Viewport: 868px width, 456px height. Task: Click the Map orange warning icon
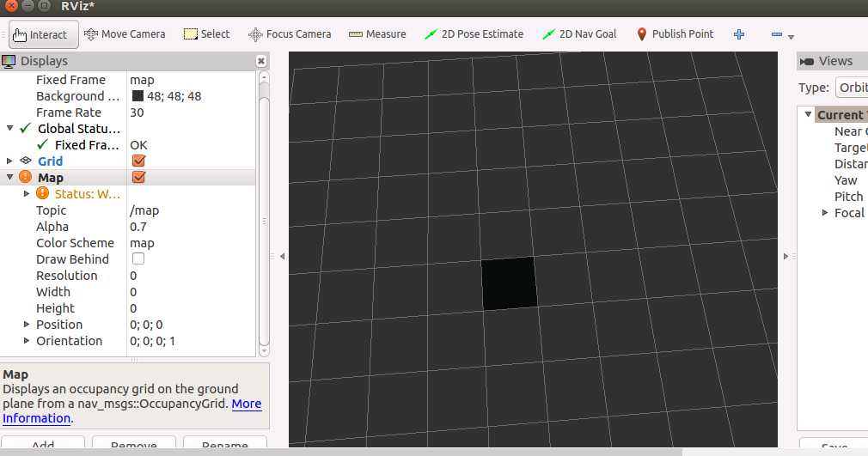click(26, 177)
